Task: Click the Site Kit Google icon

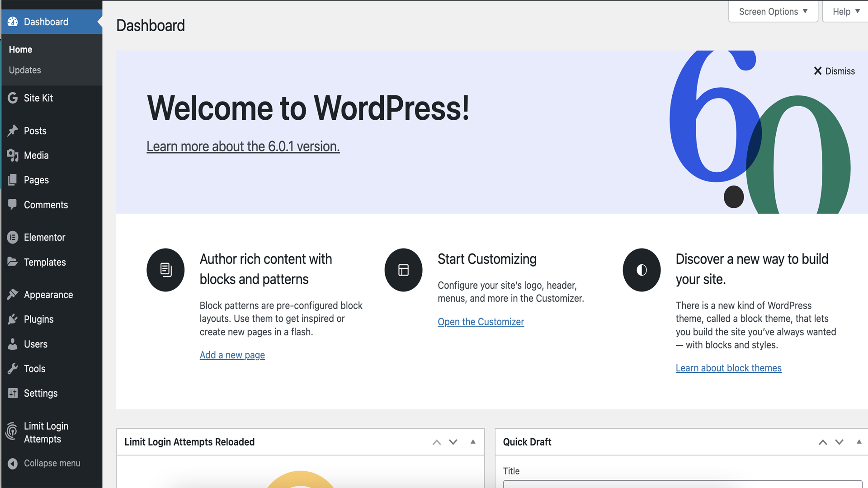Action: [13, 98]
